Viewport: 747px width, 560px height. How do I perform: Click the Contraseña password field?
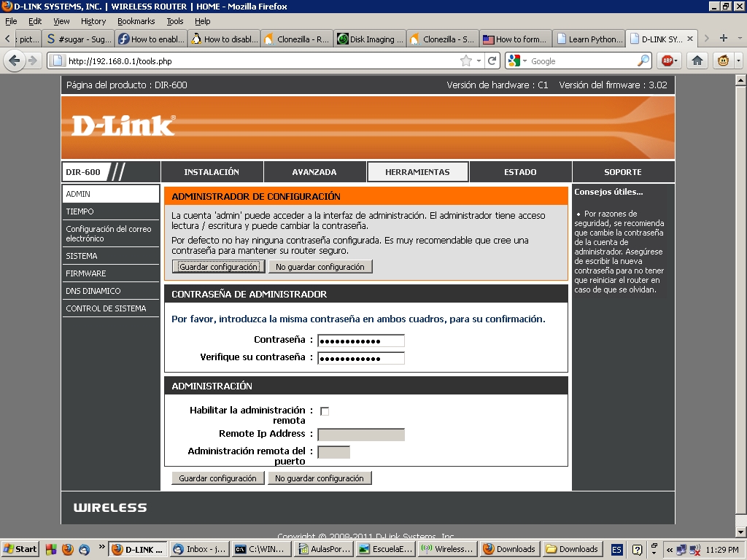(360, 341)
